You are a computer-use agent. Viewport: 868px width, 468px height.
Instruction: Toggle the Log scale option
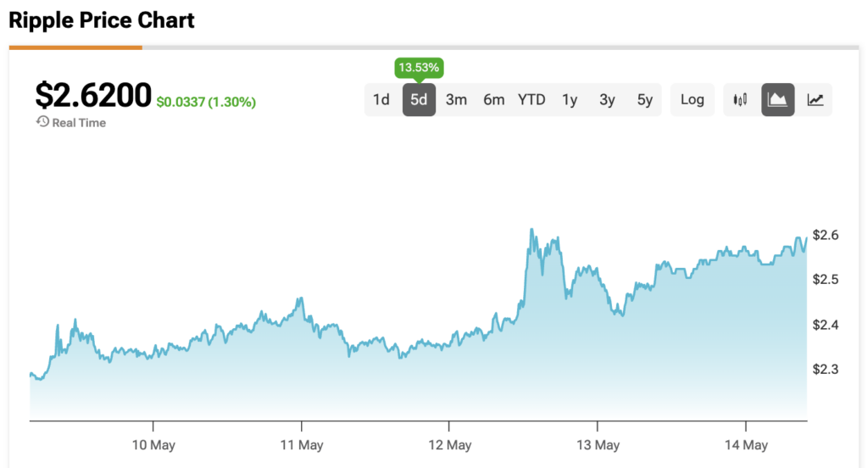(692, 100)
